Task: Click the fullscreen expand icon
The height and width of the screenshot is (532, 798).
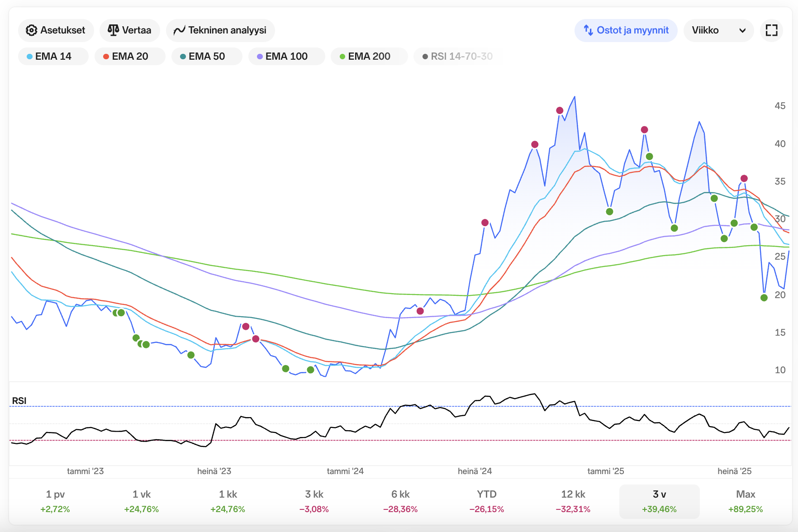Action: [x=771, y=30]
